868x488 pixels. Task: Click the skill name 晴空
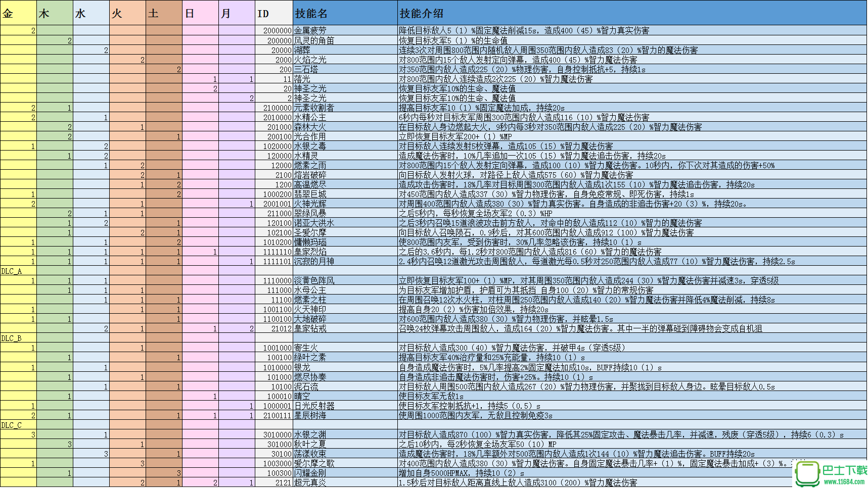coord(345,396)
